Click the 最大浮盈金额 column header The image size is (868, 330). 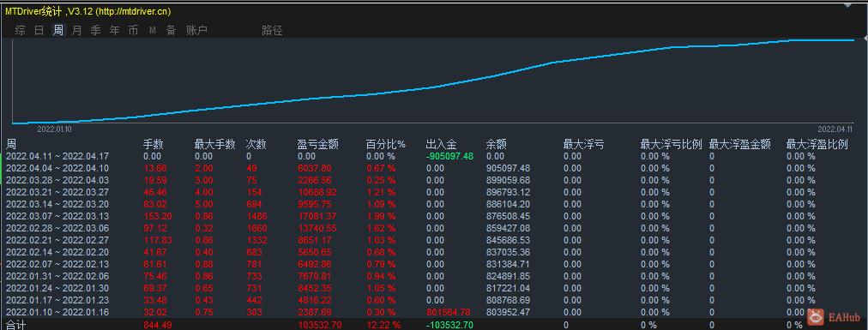point(740,145)
